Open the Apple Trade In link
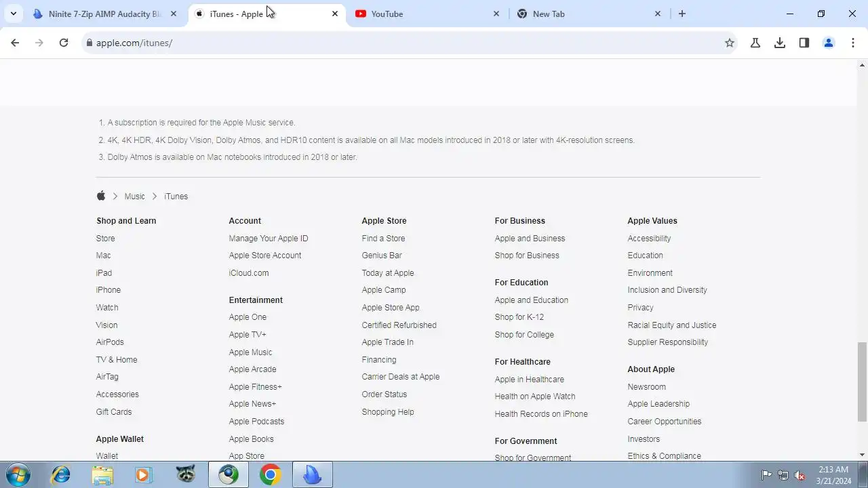The height and width of the screenshot is (488, 868). [x=387, y=342]
